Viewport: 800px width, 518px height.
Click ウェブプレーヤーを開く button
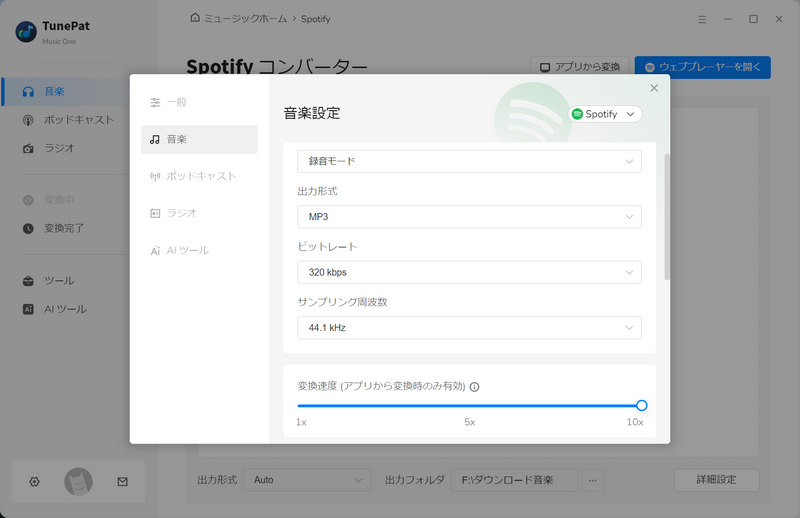tap(703, 67)
